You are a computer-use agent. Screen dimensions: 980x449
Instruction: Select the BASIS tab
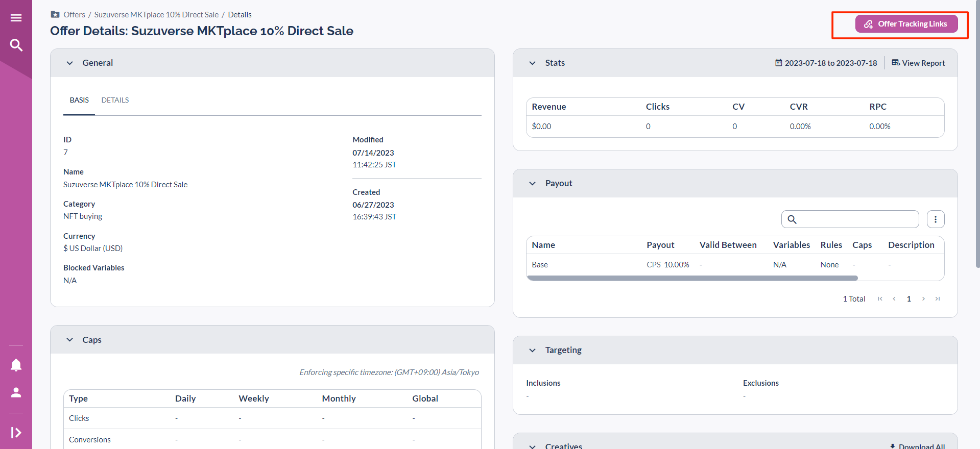(x=79, y=101)
